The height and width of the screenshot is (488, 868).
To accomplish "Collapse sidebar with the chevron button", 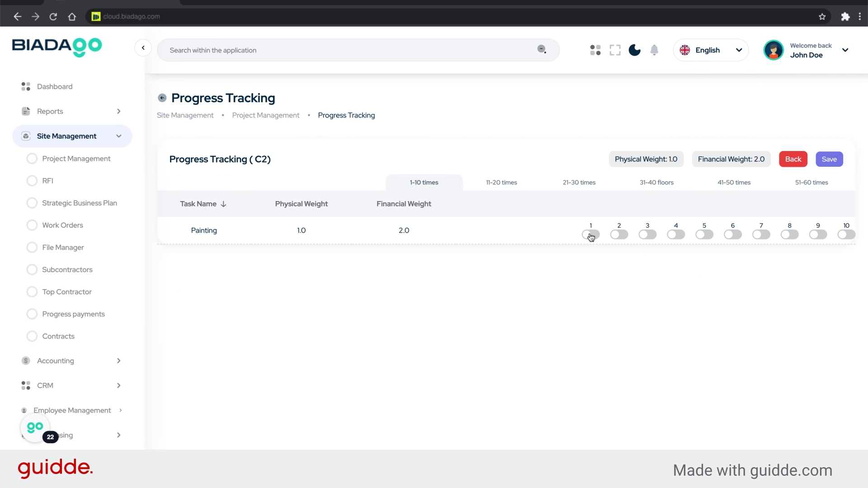I will (x=143, y=48).
